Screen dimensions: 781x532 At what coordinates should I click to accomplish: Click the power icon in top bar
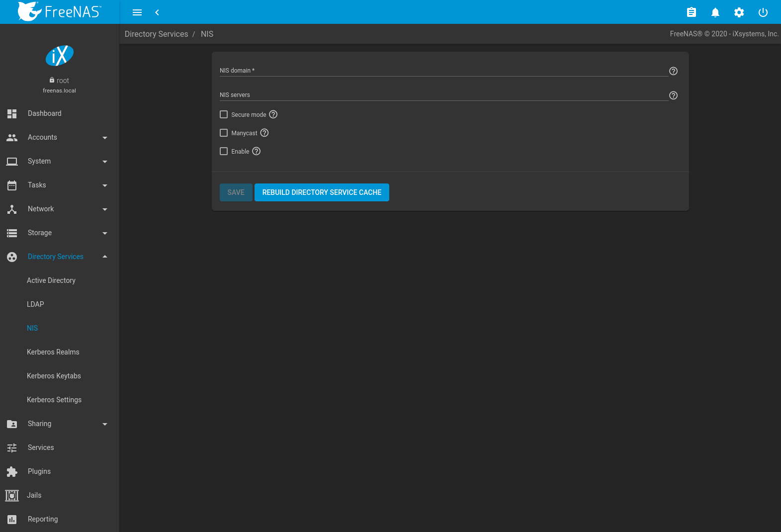[x=763, y=12]
